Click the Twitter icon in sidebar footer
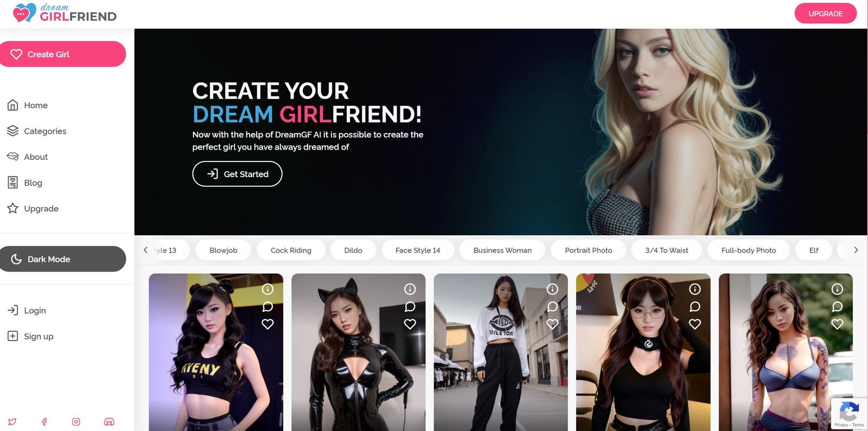The width and height of the screenshot is (868, 431). point(12,422)
